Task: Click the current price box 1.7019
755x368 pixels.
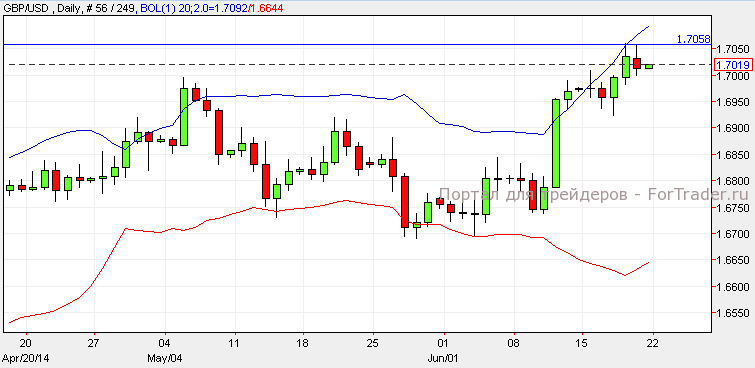Action: point(732,65)
